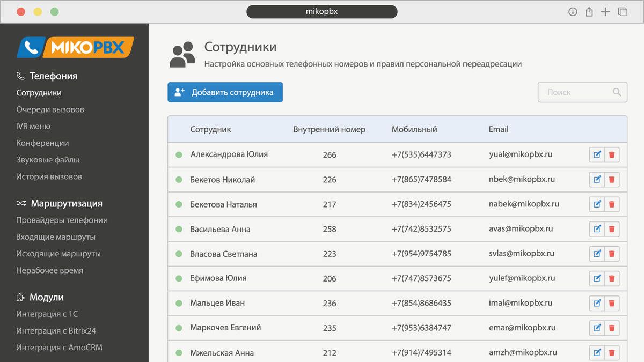Click the Маршрутизация section heading

click(x=67, y=204)
